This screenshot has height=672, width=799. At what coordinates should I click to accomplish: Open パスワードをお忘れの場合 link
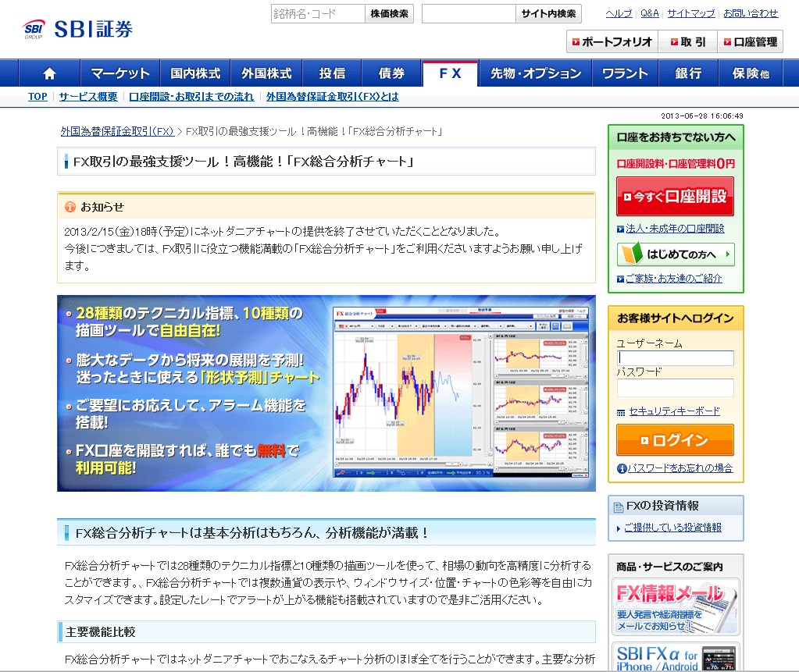pos(680,468)
